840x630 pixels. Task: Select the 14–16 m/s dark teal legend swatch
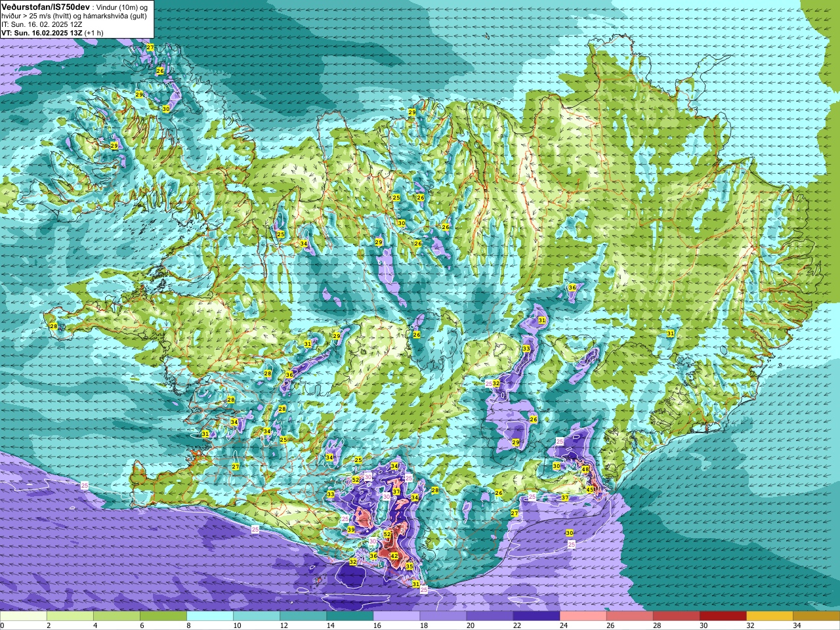coord(350,616)
